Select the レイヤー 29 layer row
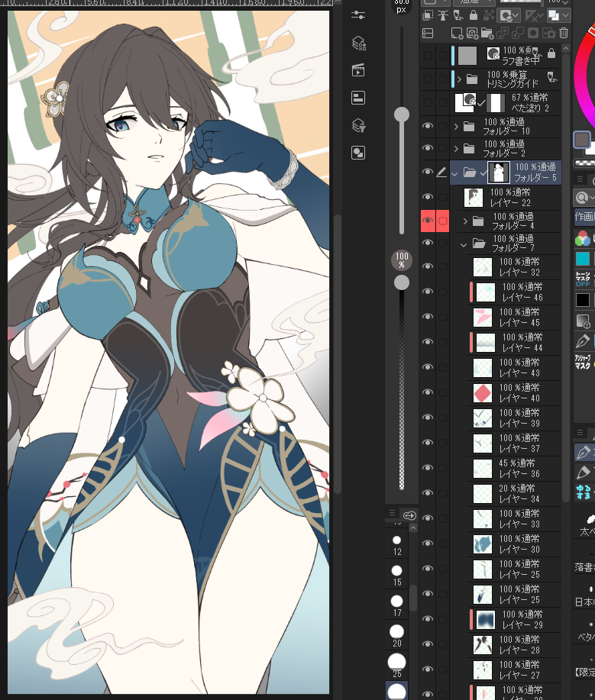 [x=505, y=620]
